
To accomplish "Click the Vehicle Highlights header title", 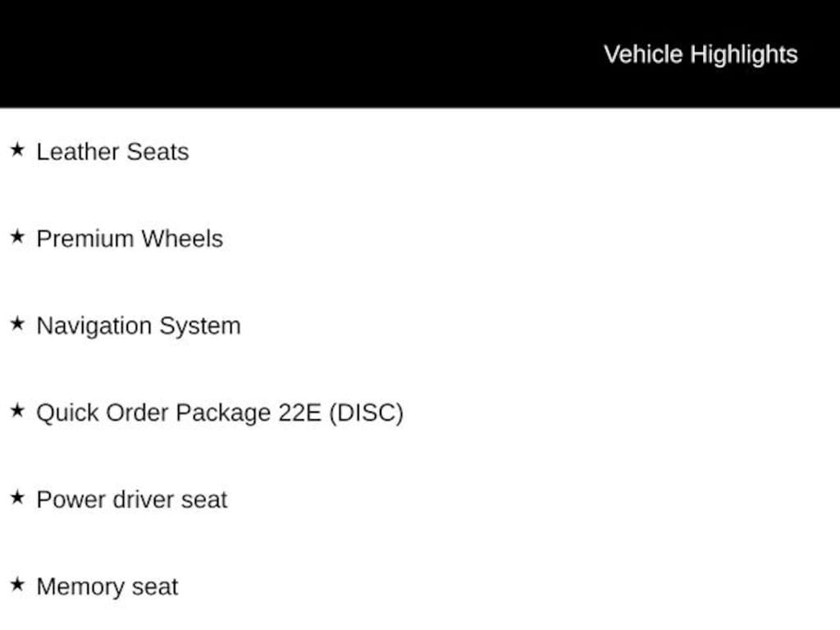I will (x=701, y=54).
